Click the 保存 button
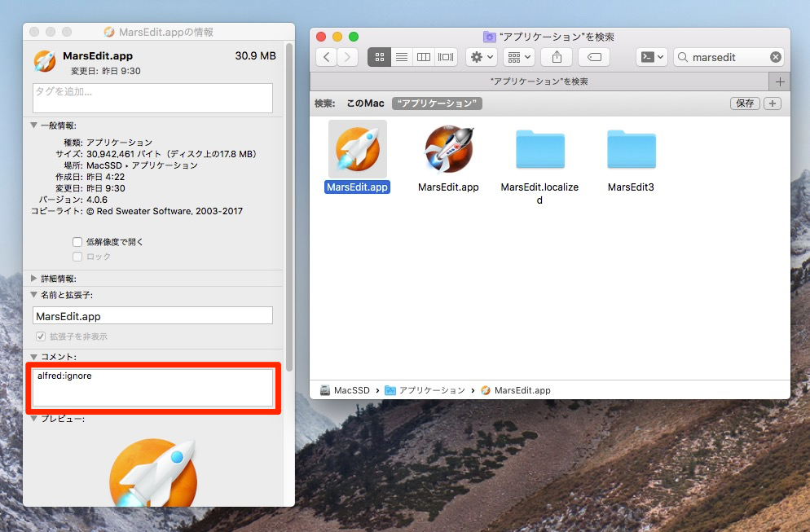Screen dimensions: 810x532 pyautogui.click(x=744, y=103)
